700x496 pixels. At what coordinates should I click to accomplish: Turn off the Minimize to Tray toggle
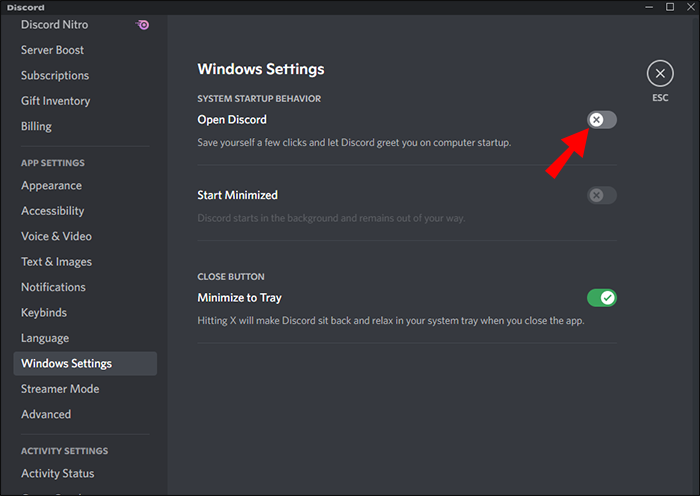tap(602, 297)
